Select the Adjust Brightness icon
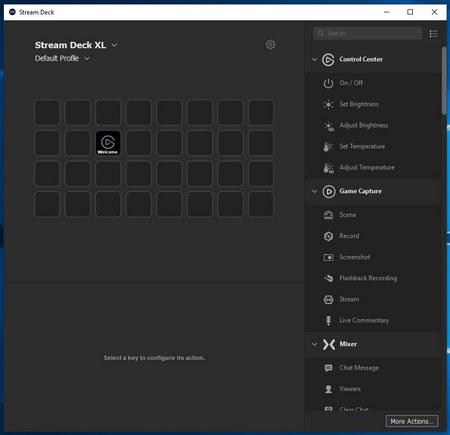The width and height of the screenshot is (450, 435). tap(329, 126)
